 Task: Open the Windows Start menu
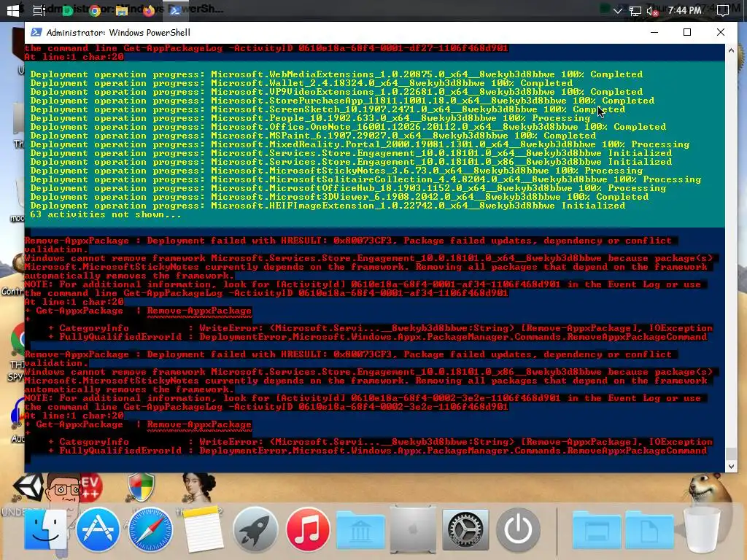click(13, 10)
